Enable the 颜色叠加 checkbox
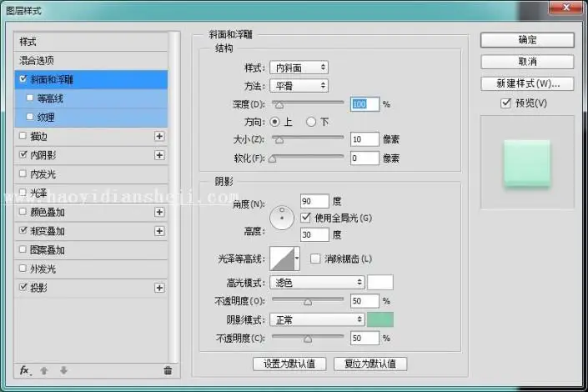 pos(23,212)
